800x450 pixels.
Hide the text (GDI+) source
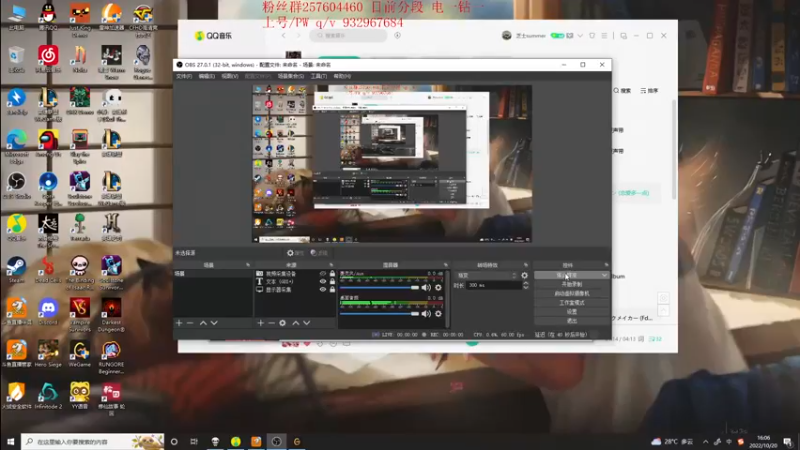coord(322,282)
